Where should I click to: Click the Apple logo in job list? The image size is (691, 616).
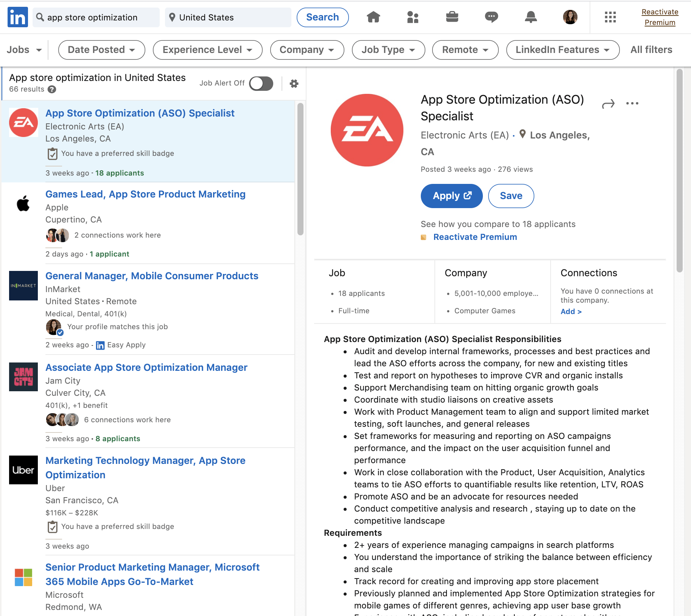pyautogui.click(x=23, y=204)
